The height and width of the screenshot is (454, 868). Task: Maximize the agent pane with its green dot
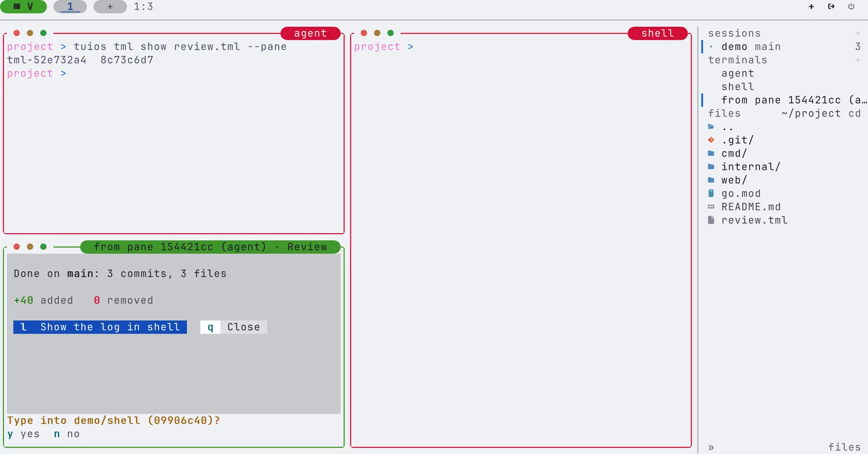[43, 33]
